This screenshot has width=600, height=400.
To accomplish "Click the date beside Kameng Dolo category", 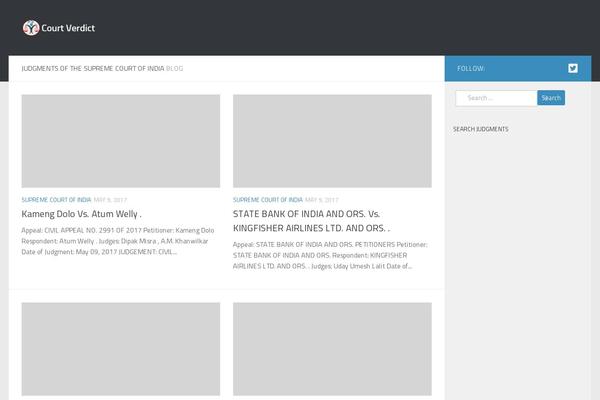I will (110, 200).
